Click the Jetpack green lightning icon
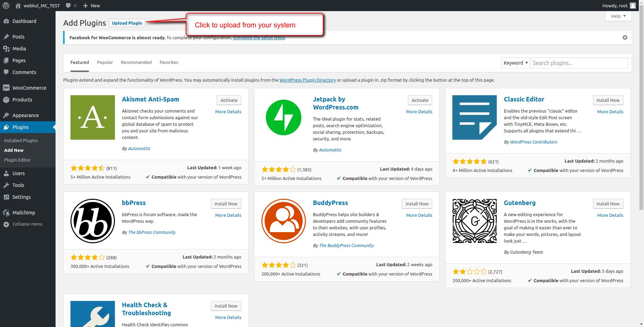This screenshot has height=327, width=644. pyautogui.click(x=283, y=117)
